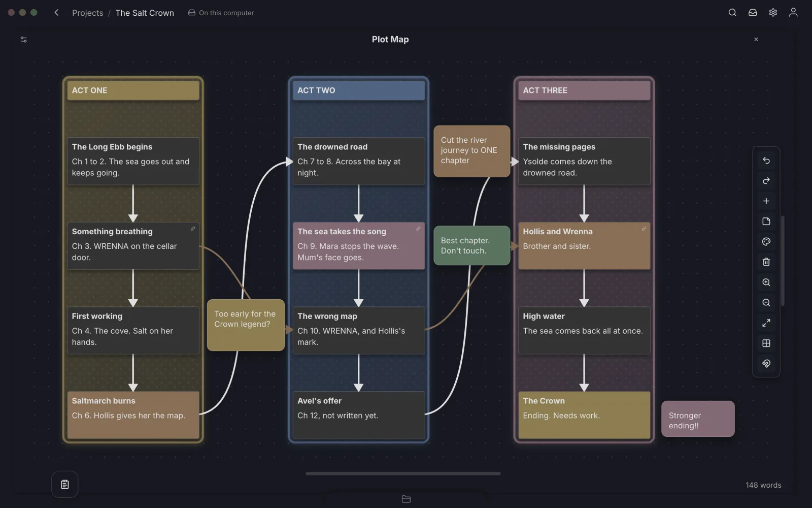812x508 pixels.
Task: Open the clipboard notes button at bottom left
Action: click(x=64, y=485)
